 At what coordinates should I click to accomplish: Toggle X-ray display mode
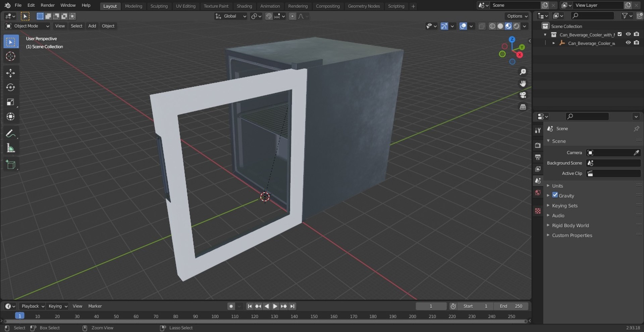[482, 26]
